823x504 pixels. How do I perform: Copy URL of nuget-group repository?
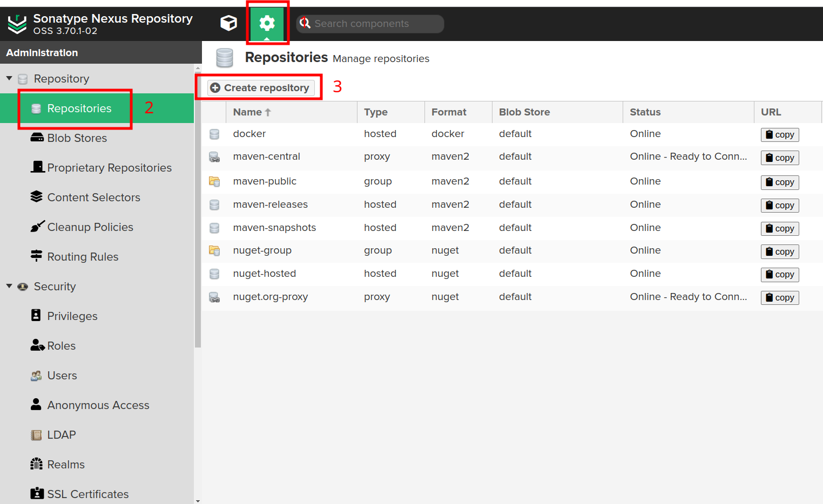[x=780, y=251]
